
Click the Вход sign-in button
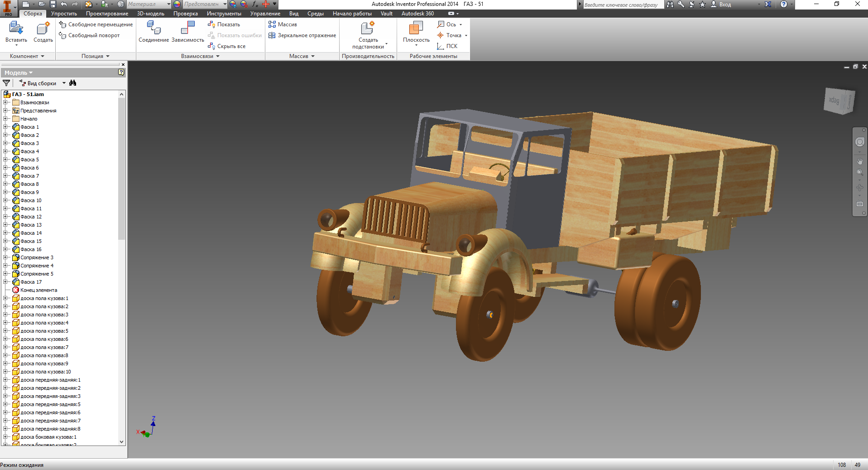[721, 4]
